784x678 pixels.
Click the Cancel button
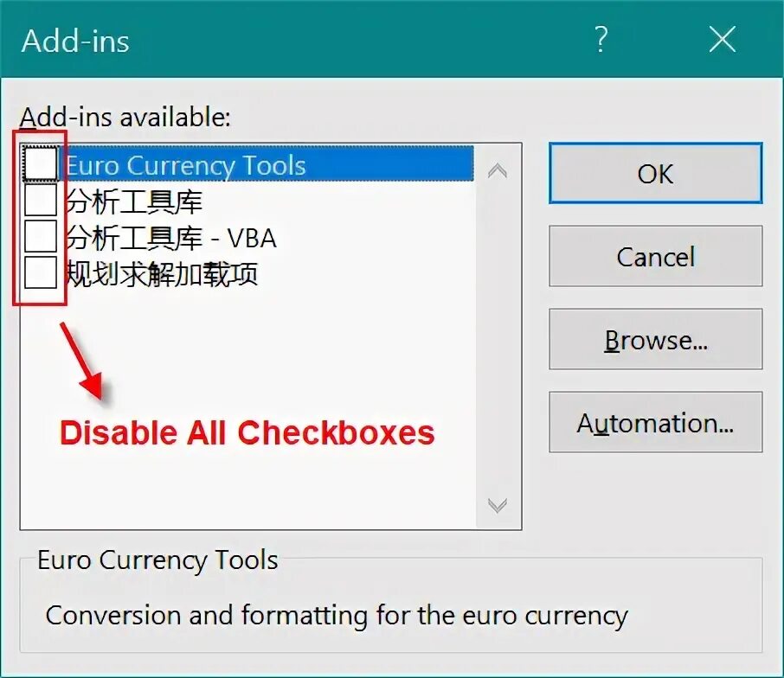point(656,256)
